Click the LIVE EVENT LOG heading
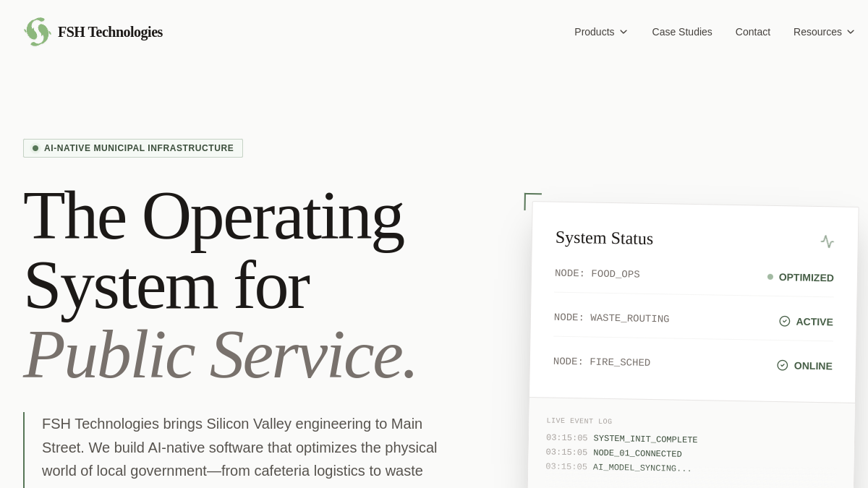This screenshot has width=868, height=488. tap(579, 421)
